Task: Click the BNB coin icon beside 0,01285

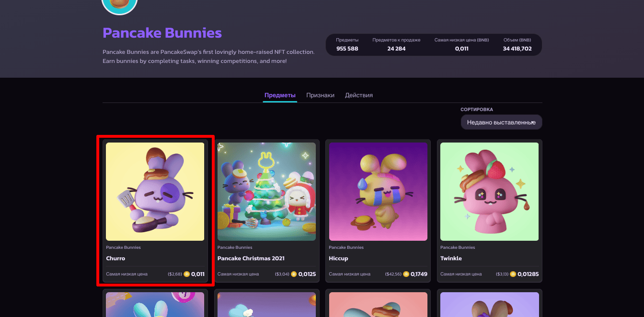Action: [513, 274]
